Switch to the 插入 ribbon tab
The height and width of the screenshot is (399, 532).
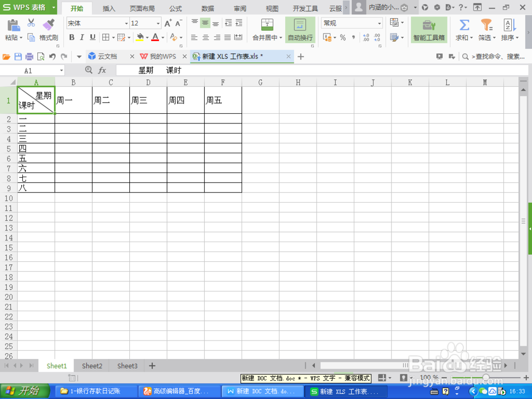109,9
